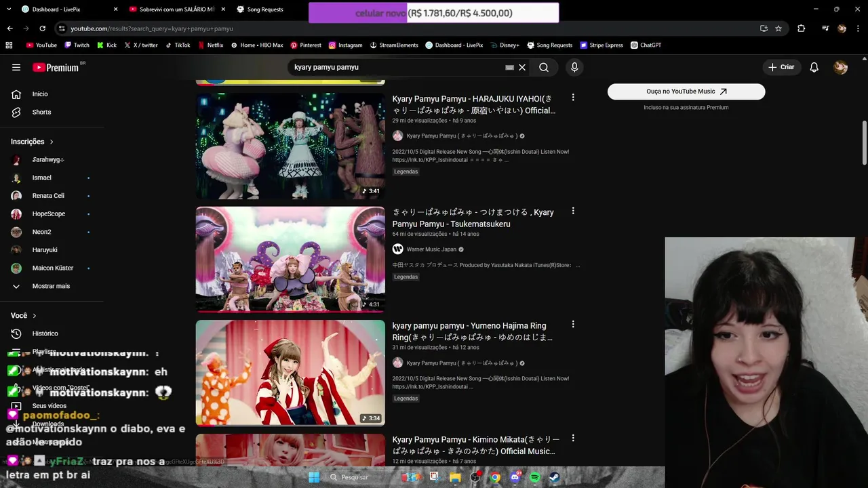
Task: Open the StreamElements bookmark
Action: (x=394, y=45)
